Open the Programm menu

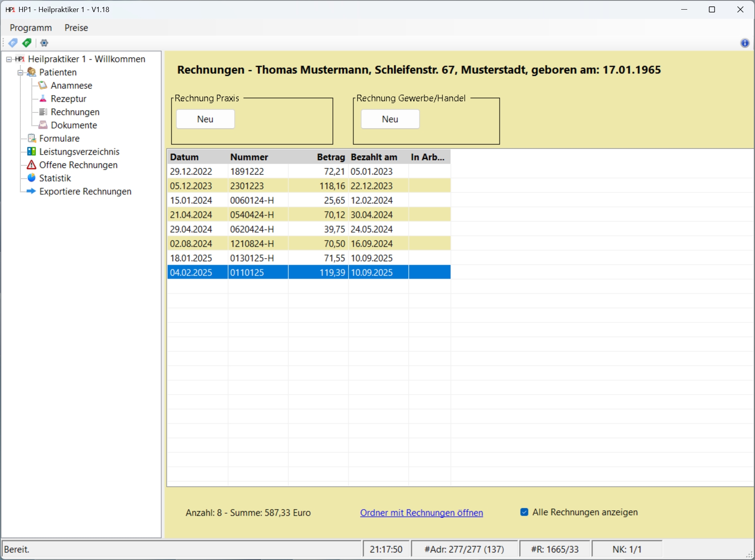point(31,28)
